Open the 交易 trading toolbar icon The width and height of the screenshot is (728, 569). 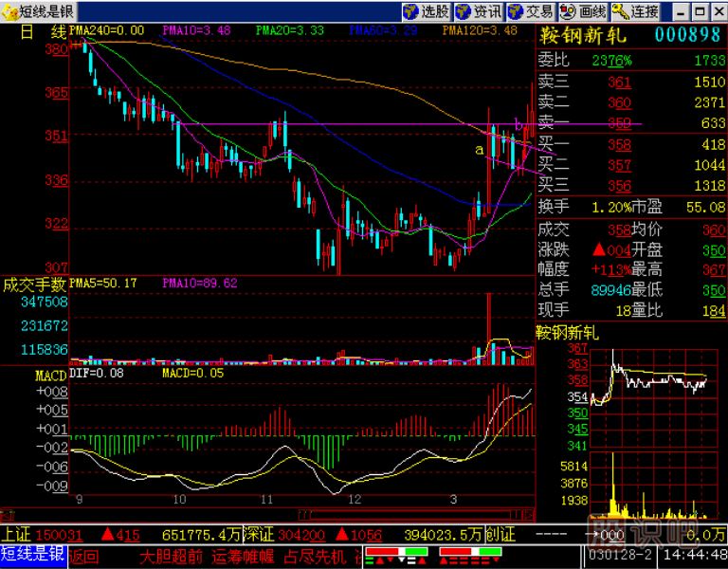tap(530, 11)
